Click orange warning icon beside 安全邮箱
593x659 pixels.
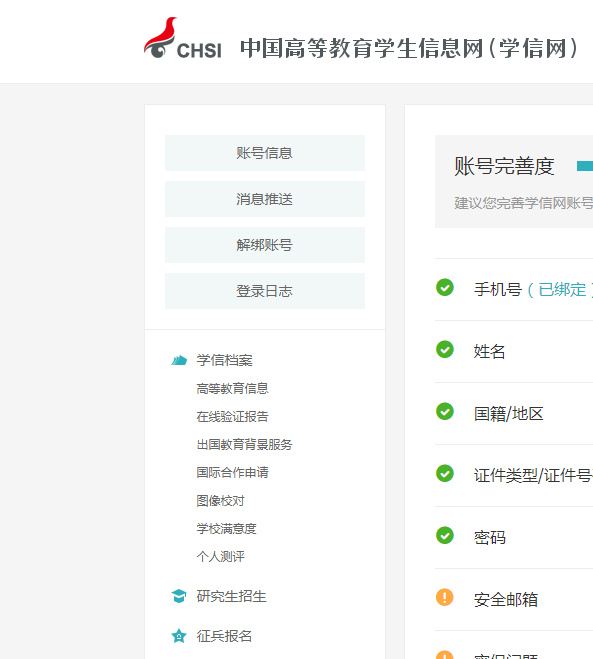tap(445, 597)
